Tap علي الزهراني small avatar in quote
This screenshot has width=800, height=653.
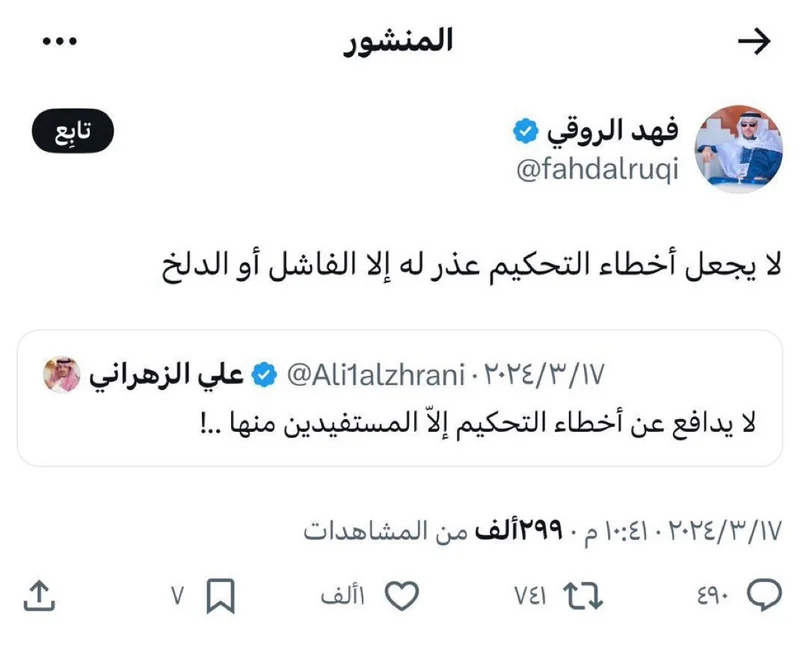coord(62,374)
